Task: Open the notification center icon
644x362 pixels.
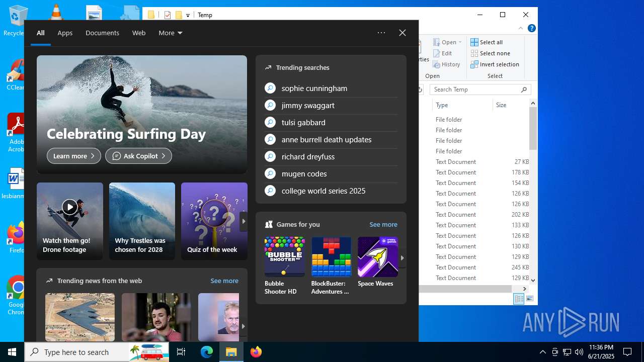Action: (x=627, y=352)
